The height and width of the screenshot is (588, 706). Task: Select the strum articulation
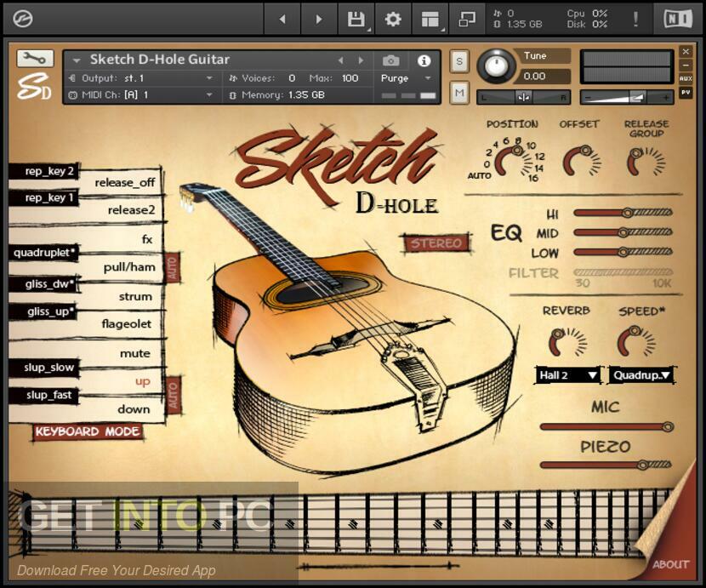135,296
